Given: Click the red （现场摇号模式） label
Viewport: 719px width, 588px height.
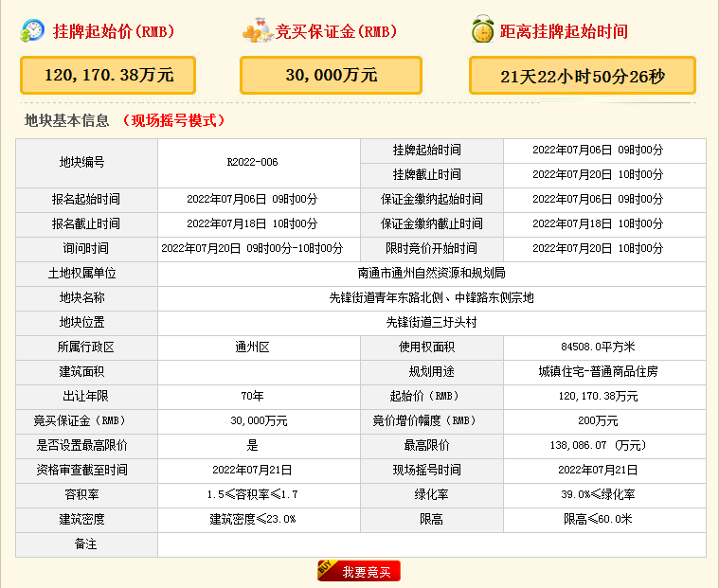Looking at the screenshot, I should 173,120.
